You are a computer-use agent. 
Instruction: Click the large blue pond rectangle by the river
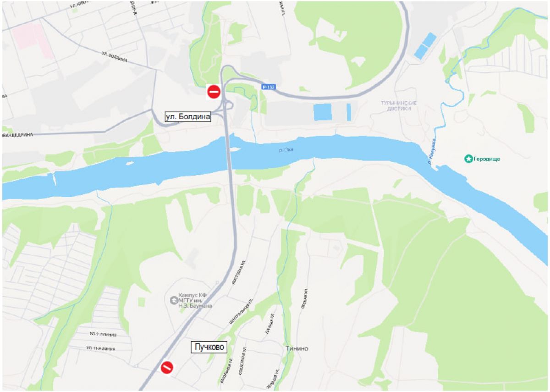tap(323, 112)
